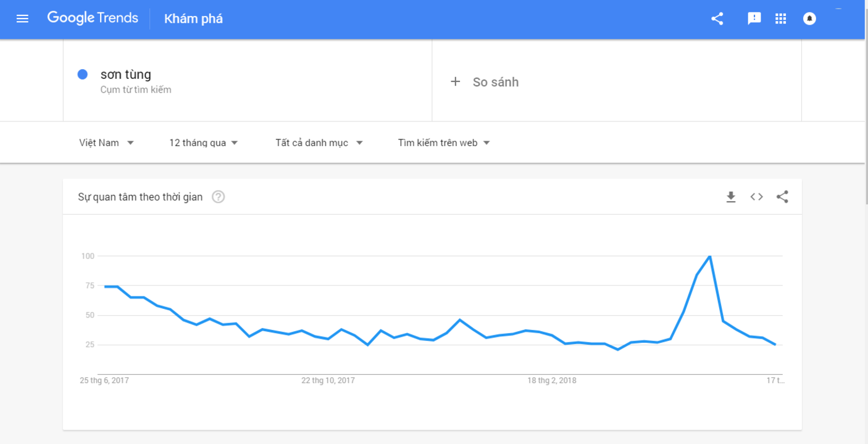The width and height of the screenshot is (868, 444).
Task: Open the Tìm kiếm trên web dropdown
Action: pos(443,142)
